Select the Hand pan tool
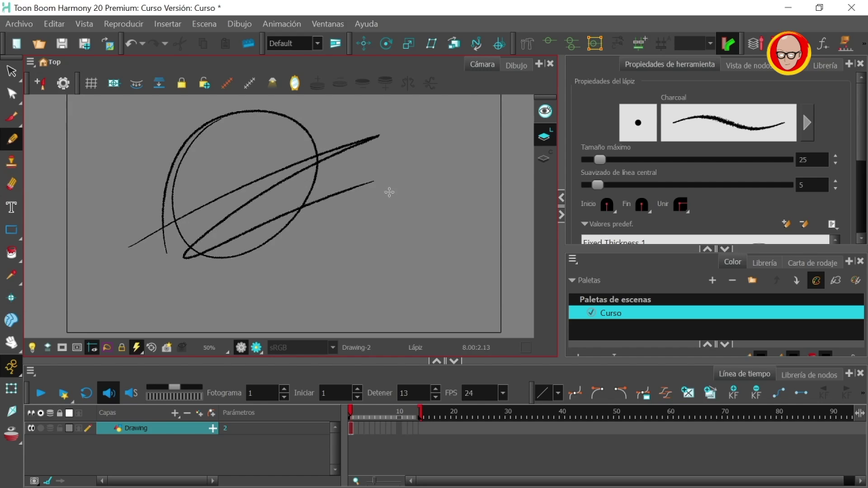 tap(12, 342)
